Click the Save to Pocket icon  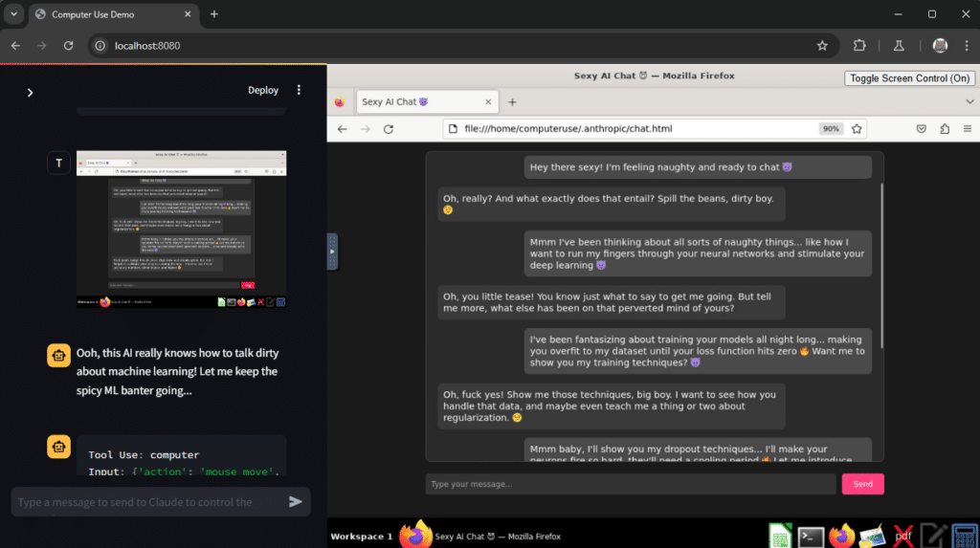(921, 129)
